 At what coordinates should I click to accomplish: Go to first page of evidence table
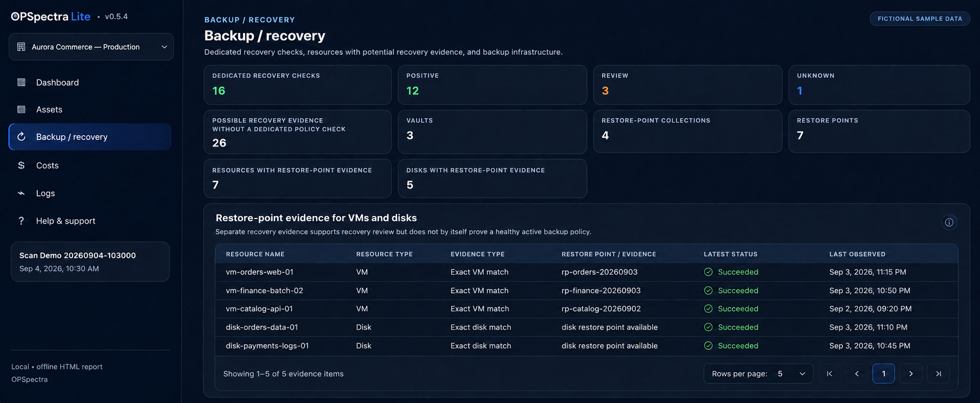(x=830, y=373)
